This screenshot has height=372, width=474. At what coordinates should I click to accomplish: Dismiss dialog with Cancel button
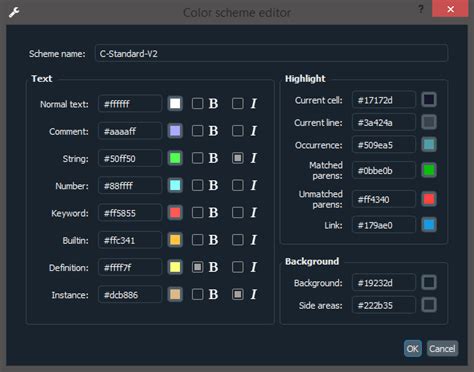point(442,349)
